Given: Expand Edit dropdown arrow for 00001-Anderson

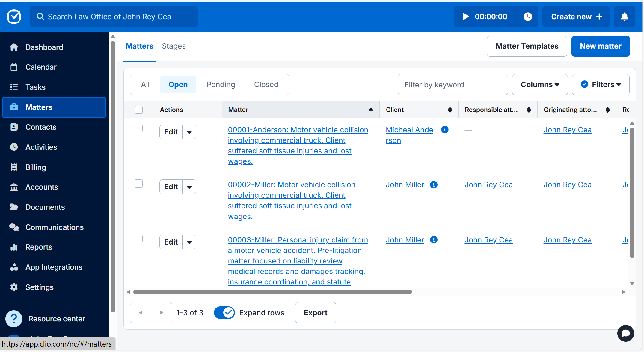Looking at the screenshot, I should 189,132.
